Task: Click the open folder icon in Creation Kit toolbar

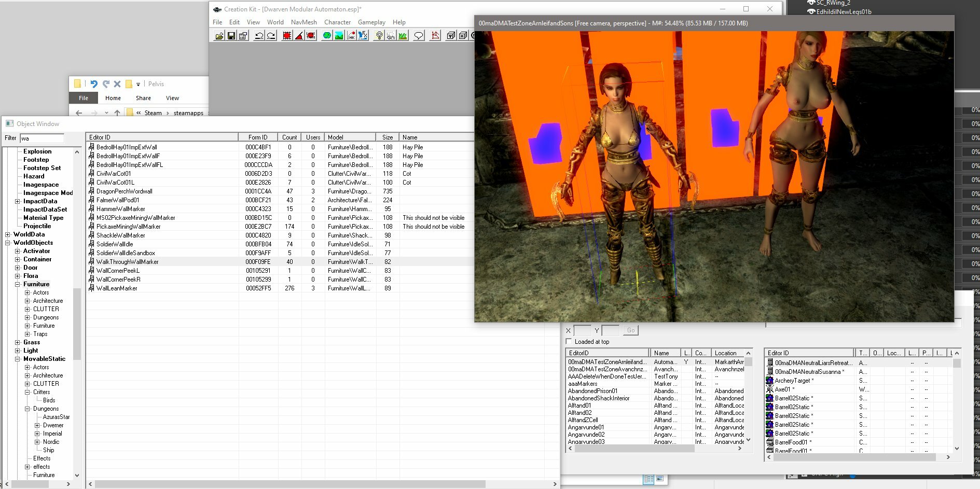Action: [x=219, y=35]
